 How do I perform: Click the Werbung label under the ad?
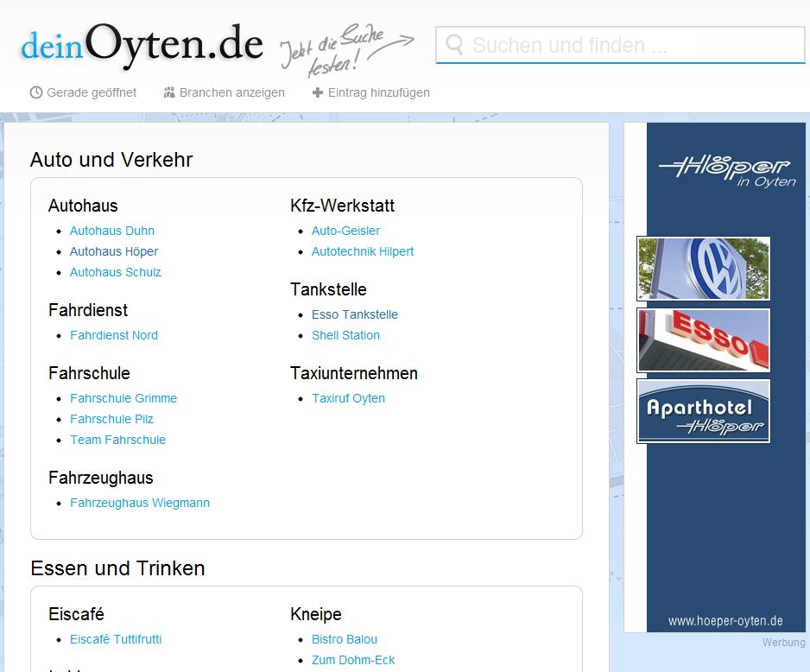(x=783, y=643)
